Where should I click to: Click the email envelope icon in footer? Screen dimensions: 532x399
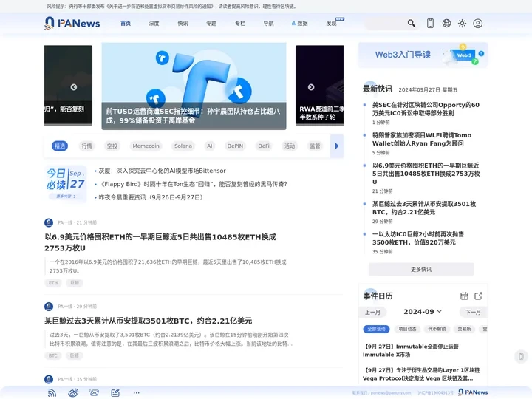pyautogui.click(x=94, y=393)
